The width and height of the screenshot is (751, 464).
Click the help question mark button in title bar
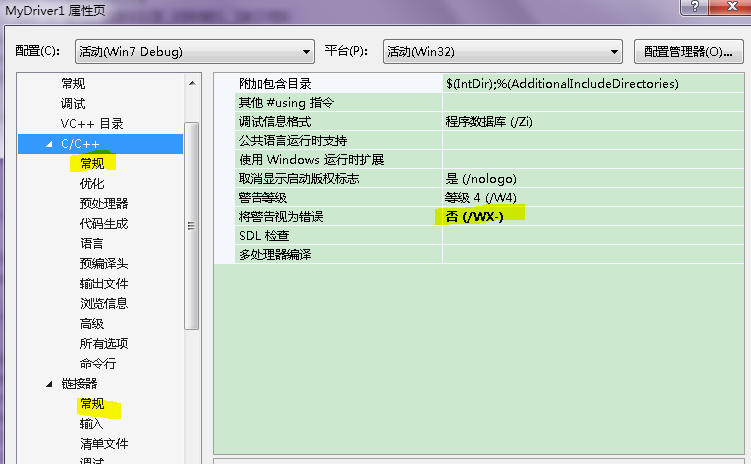tap(694, 7)
